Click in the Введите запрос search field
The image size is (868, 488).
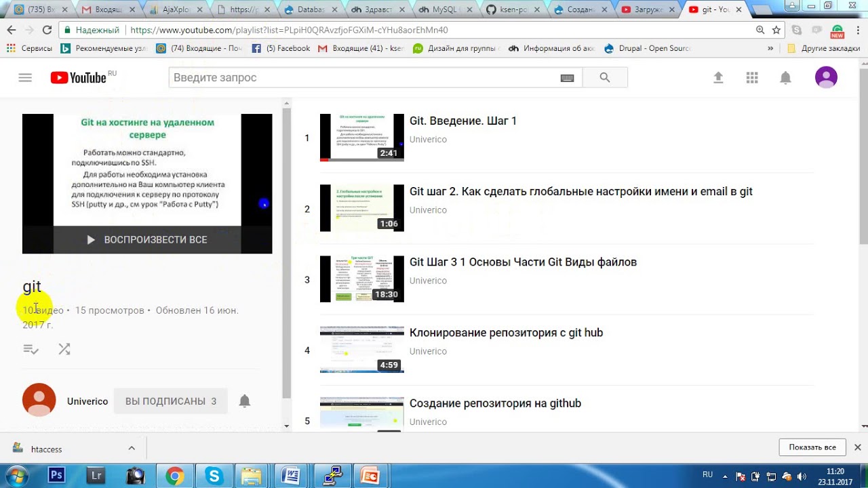363,77
